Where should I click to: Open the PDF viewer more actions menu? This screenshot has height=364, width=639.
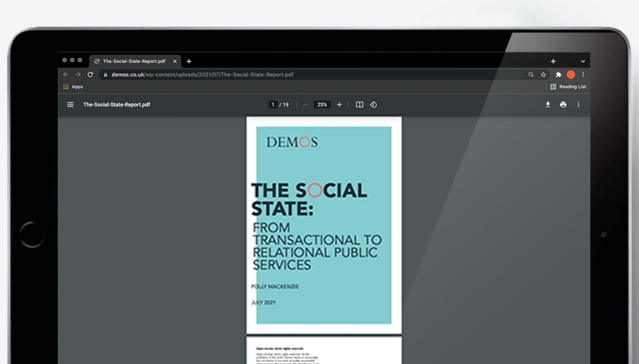tap(578, 105)
